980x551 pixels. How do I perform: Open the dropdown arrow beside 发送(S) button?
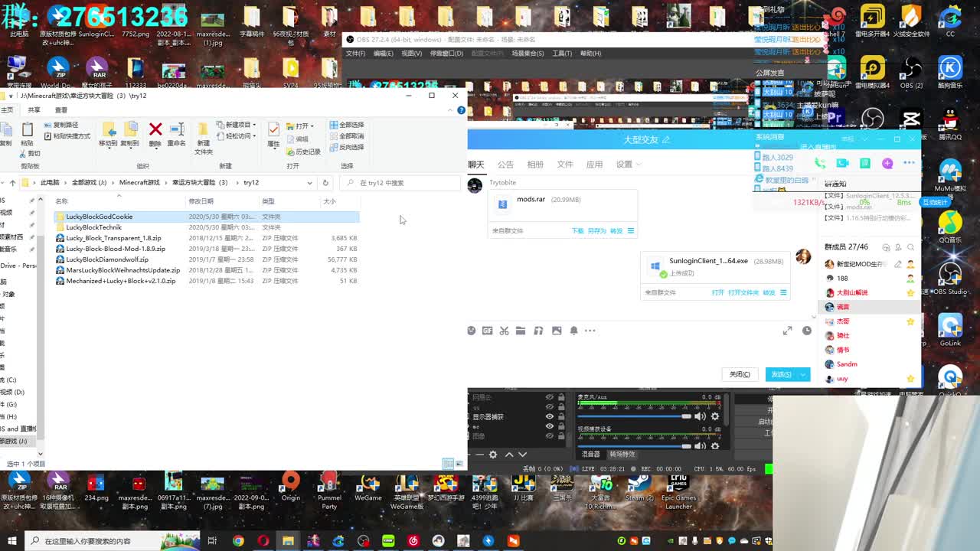tap(803, 374)
